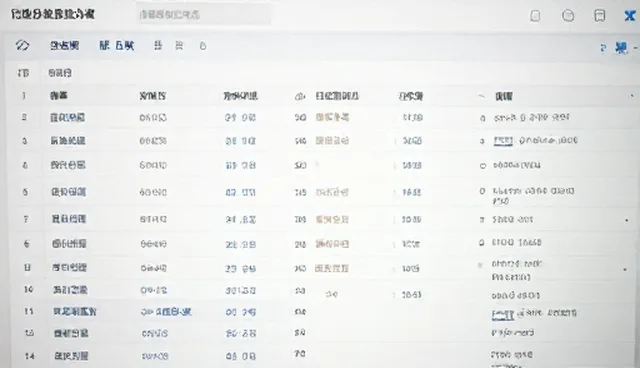Click the small arrow at header row's right end
Screen dimensions: 640x368
631,96
